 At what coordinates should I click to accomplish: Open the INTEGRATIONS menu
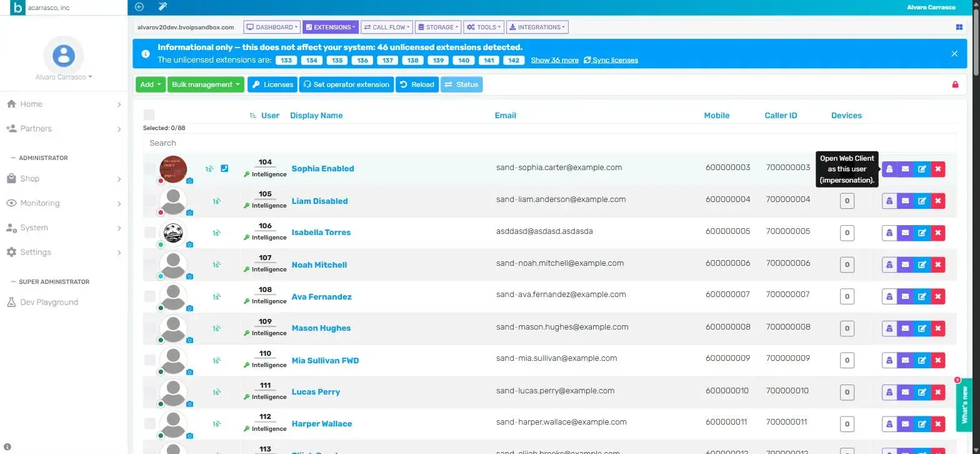click(x=537, y=28)
